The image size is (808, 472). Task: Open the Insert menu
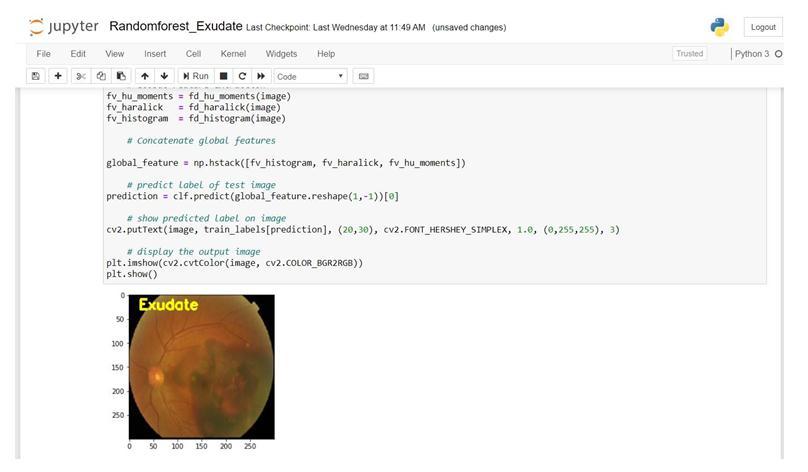pyautogui.click(x=155, y=54)
